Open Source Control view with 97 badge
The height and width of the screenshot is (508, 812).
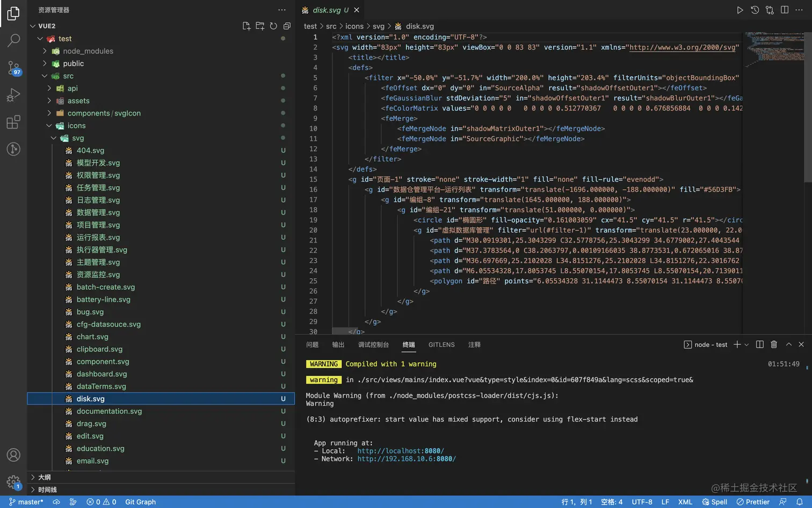coord(13,68)
